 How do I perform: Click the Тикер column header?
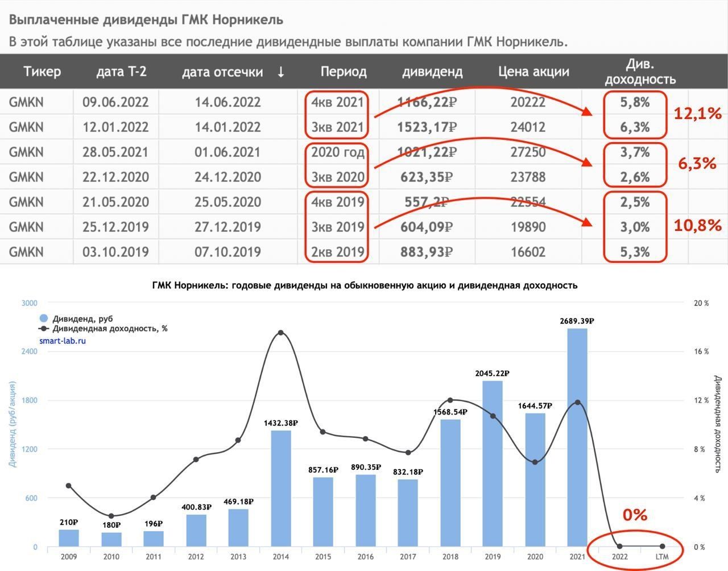(42, 72)
